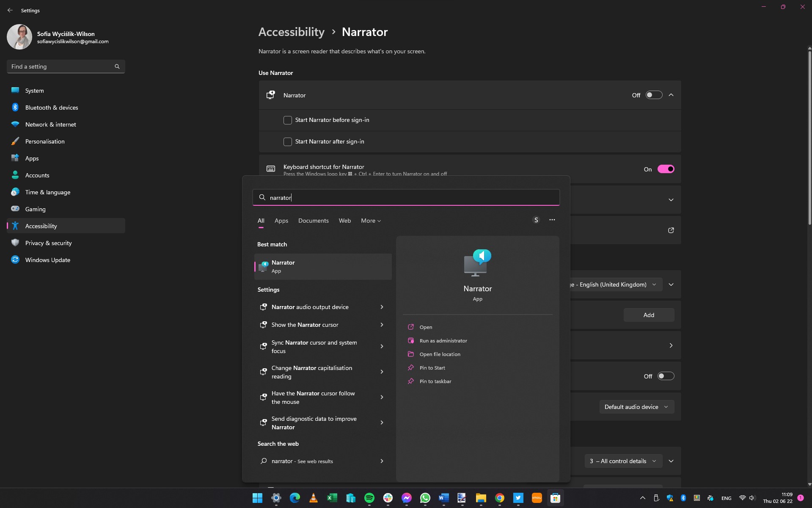Open the search options three-dots menu
The width and height of the screenshot is (812, 508).
(x=552, y=220)
